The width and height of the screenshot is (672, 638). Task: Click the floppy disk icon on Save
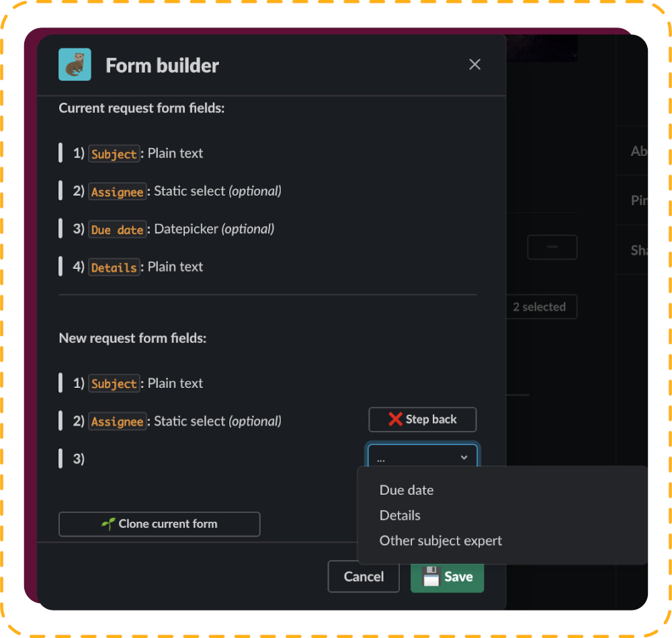[x=431, y=577]
